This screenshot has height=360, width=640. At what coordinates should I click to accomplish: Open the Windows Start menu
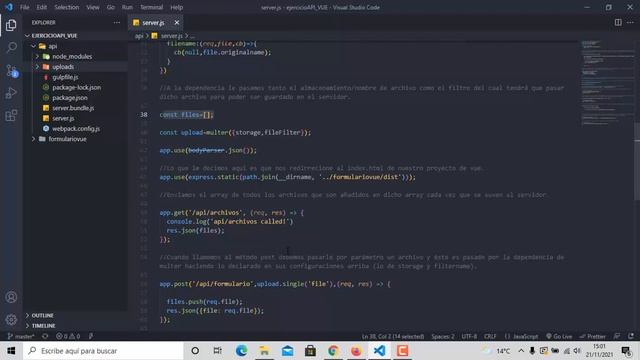coord(11,351)
